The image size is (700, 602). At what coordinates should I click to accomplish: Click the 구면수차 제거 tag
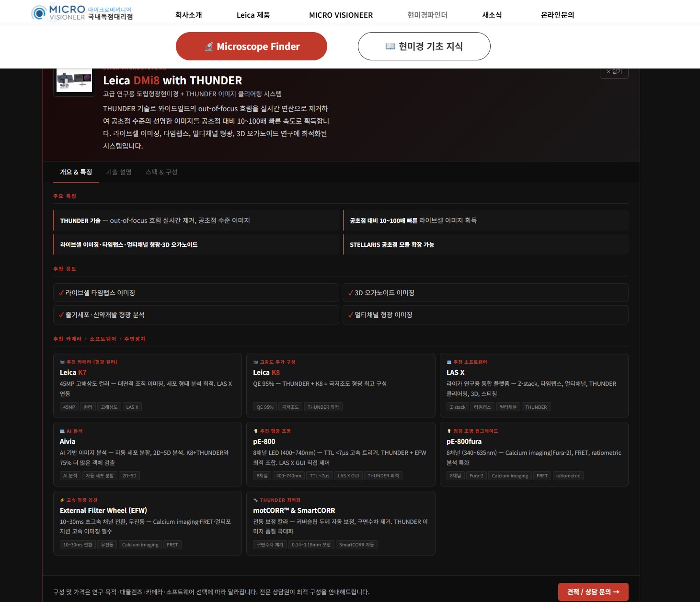click(x=270, y=545)
